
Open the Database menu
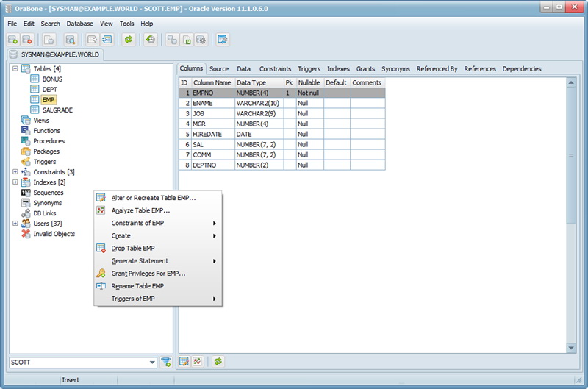click(79, 24)
